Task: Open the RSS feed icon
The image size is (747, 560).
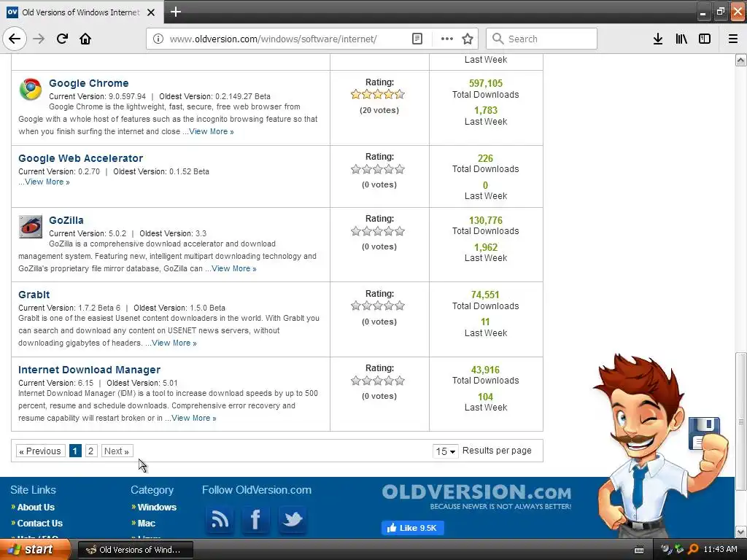Action: coord(220,519)
